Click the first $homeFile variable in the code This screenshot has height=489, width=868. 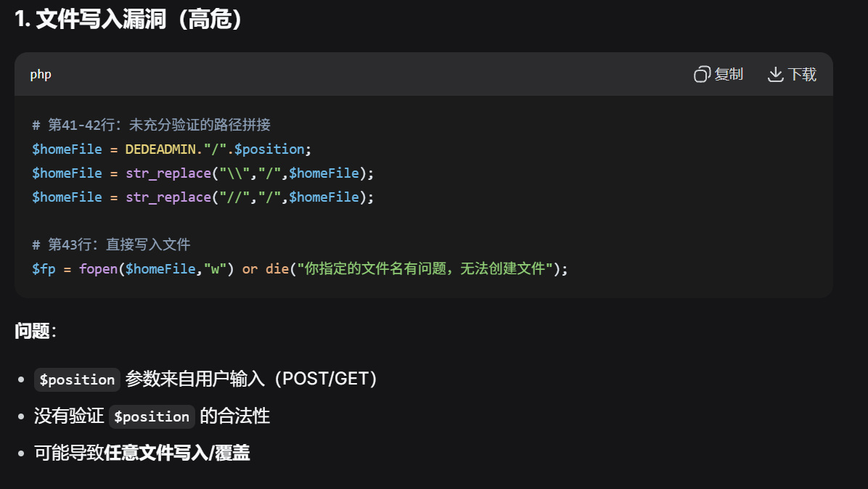[67, 149]
